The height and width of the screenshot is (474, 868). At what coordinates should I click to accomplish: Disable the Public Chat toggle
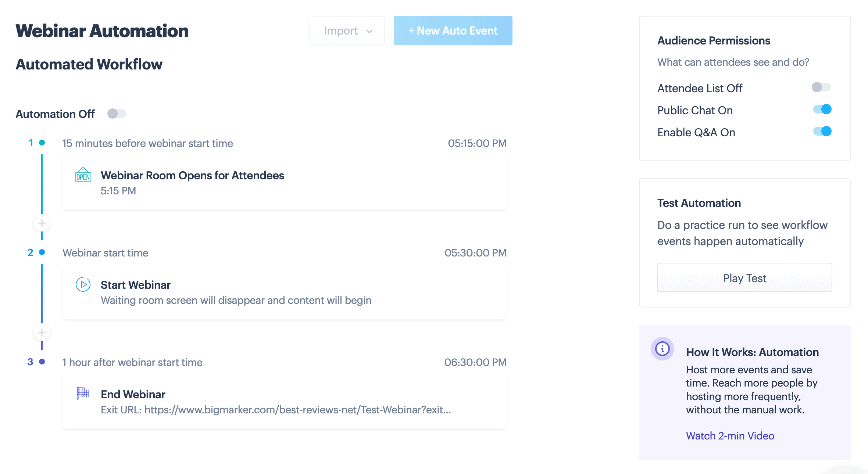click(x=822, y=109)
